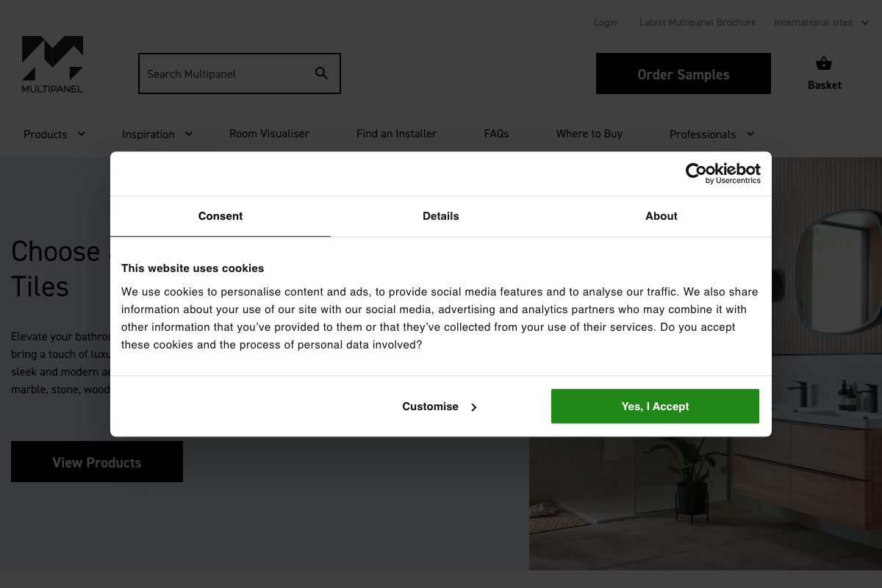Screen dimensions: 882x588
Task: Expand the Inspiration menu chevron
Action: pyautogui.click(x=189, y=134)
